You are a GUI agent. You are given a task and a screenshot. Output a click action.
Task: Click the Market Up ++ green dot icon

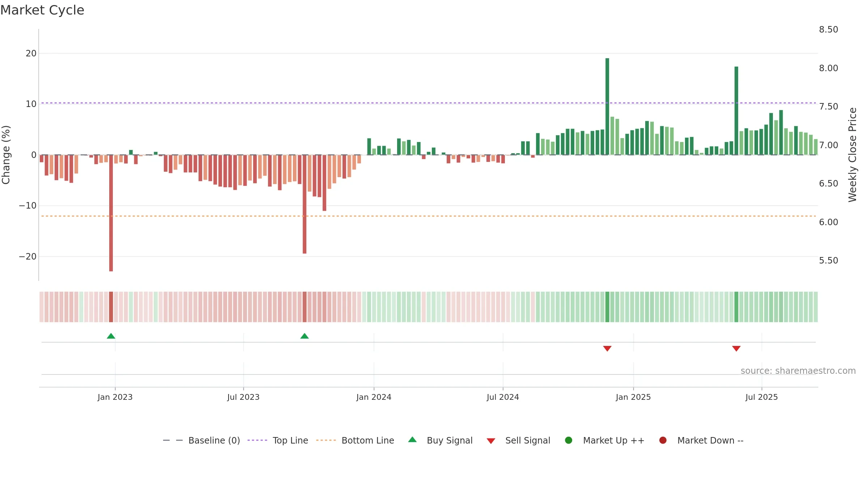pos(569,440)
